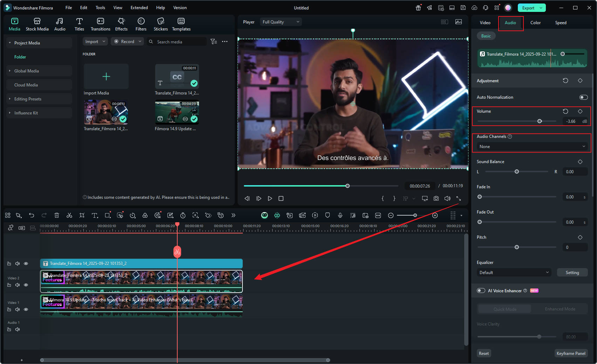
Task: Select the split scissors tool in toolbar
Action: click(69, 215)
